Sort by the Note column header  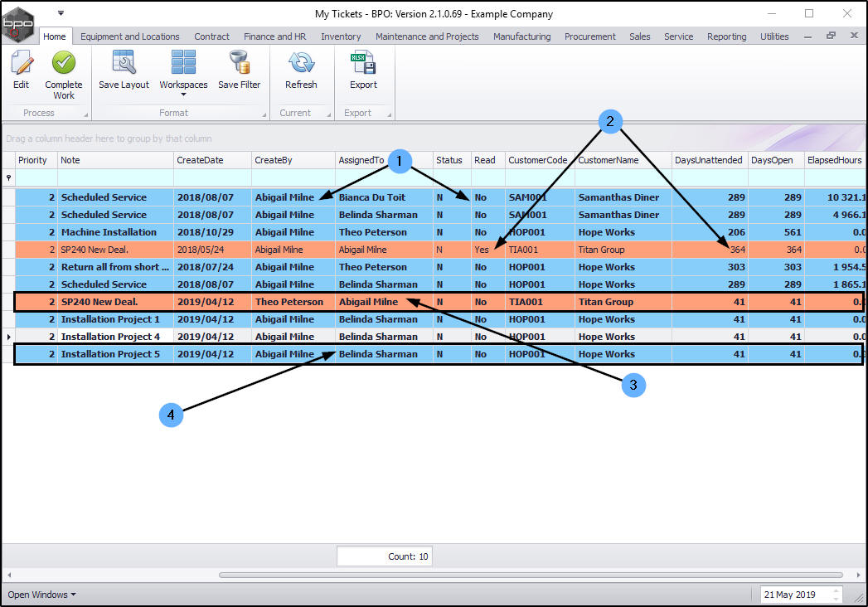pyautogui.click(x=115, y=160)
